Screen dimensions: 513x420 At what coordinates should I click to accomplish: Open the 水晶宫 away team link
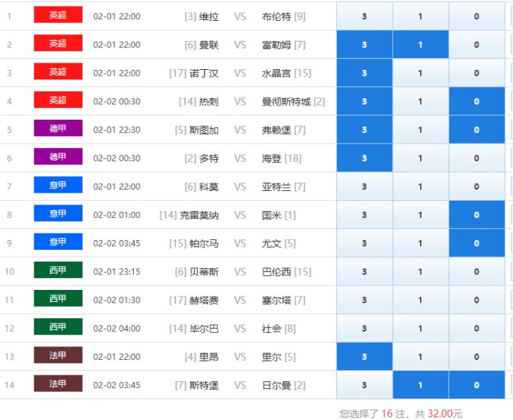(x=276, y=74)
